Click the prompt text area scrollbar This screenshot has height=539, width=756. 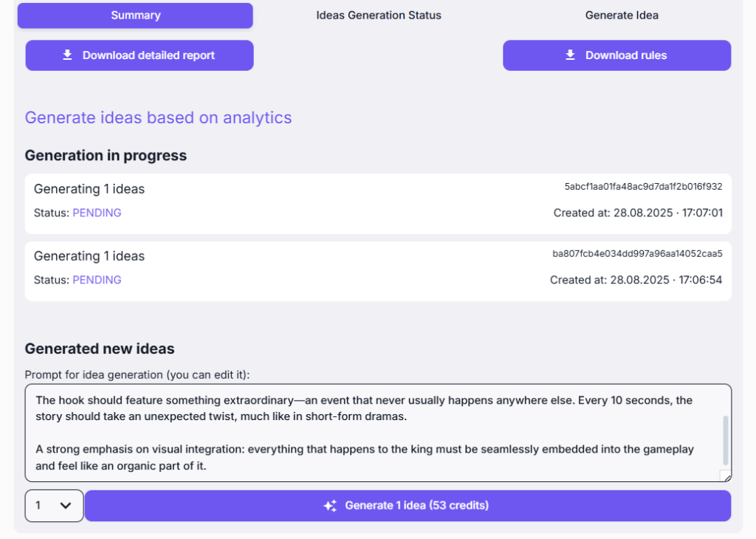point(725,439)
